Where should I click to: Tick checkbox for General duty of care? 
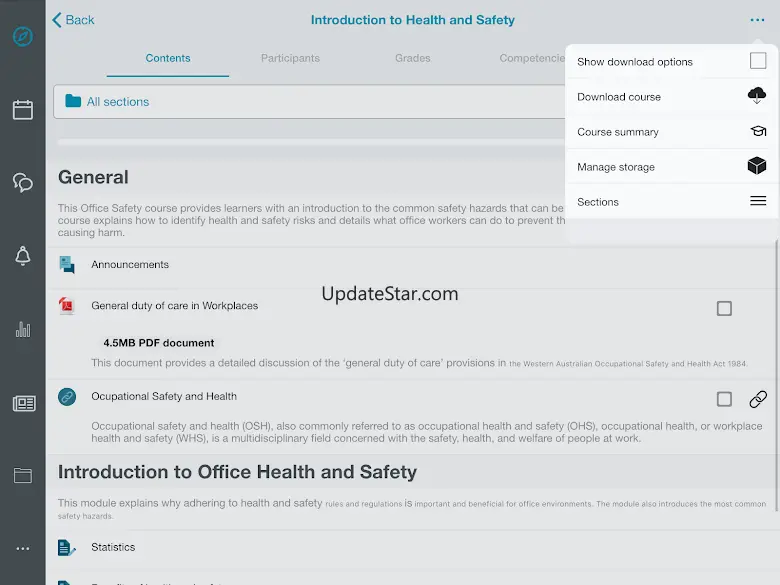[x=724, y=309]
